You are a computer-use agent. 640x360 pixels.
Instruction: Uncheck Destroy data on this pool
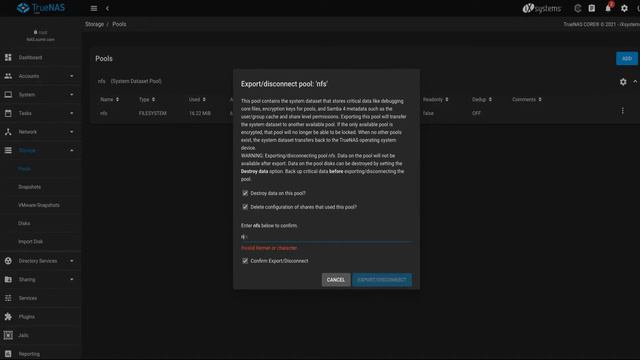click(245, 193)
